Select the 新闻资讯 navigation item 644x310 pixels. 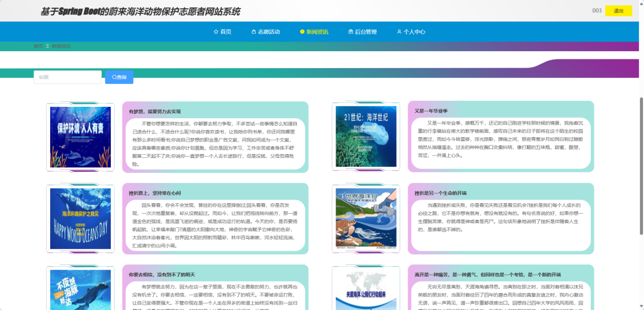[x=314, y=32]
